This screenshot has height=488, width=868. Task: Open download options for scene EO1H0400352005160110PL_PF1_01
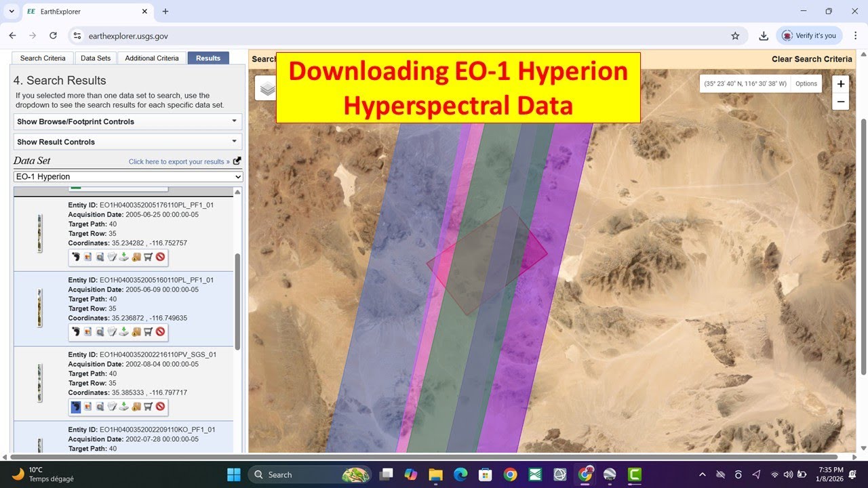pyautogui.click(x=123, y=331)
